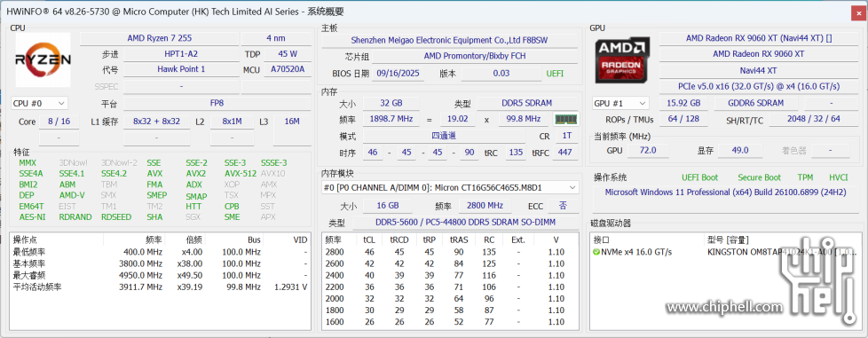The image size is (868, 338).
Task: Click the Secure Boot status label
Action: pyautogui.click(x=759, y=177)
